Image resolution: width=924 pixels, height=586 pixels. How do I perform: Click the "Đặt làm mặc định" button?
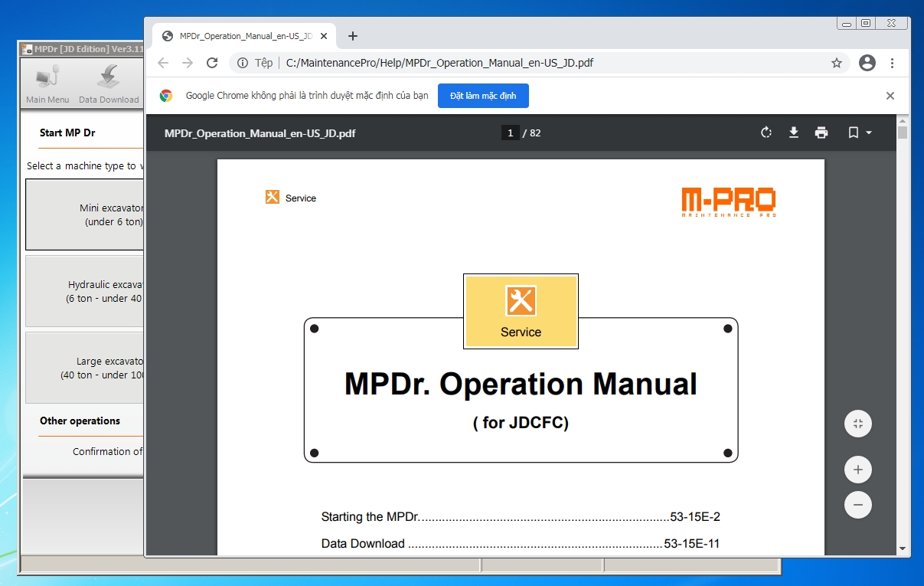click(x=483, y=95)
